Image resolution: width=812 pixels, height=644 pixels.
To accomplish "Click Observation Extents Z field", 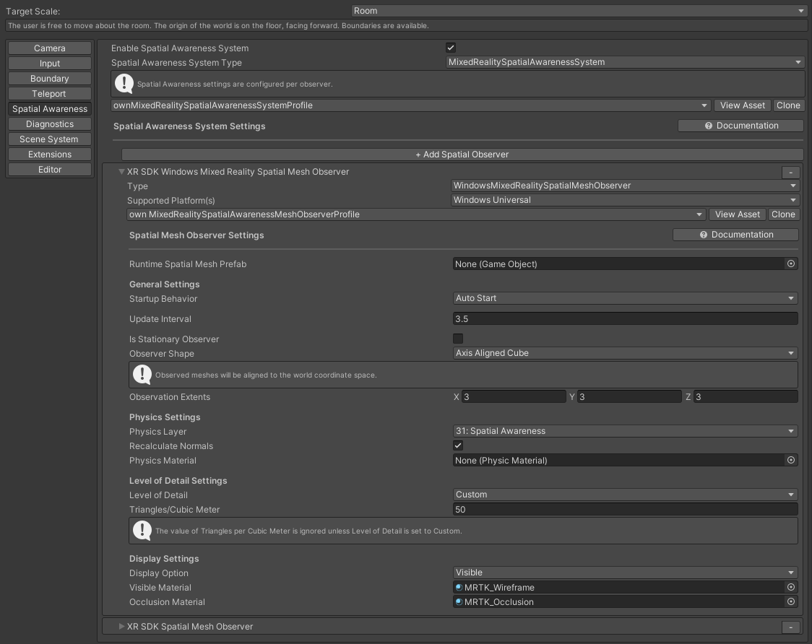I will [746, 396].
